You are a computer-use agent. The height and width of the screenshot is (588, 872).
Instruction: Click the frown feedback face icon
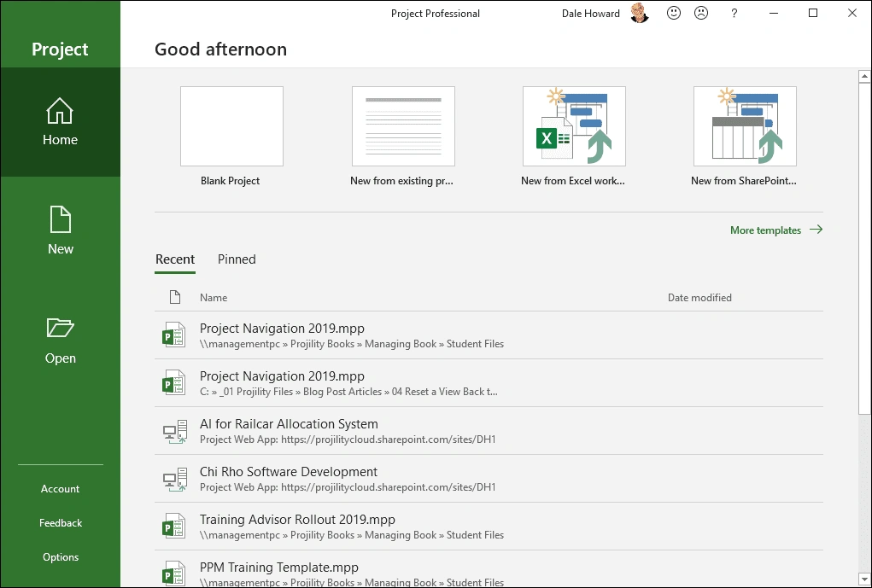pyautogui.click(x=701, y=14)
